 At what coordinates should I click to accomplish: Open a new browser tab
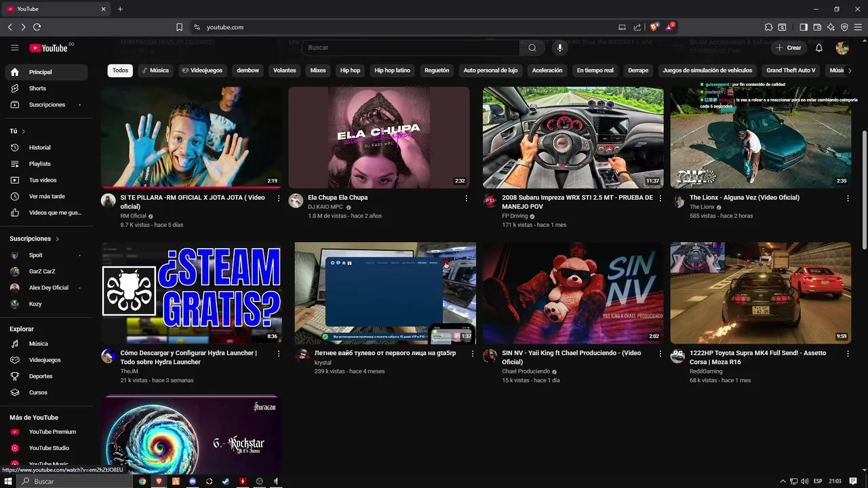click(x=120, y=9)
